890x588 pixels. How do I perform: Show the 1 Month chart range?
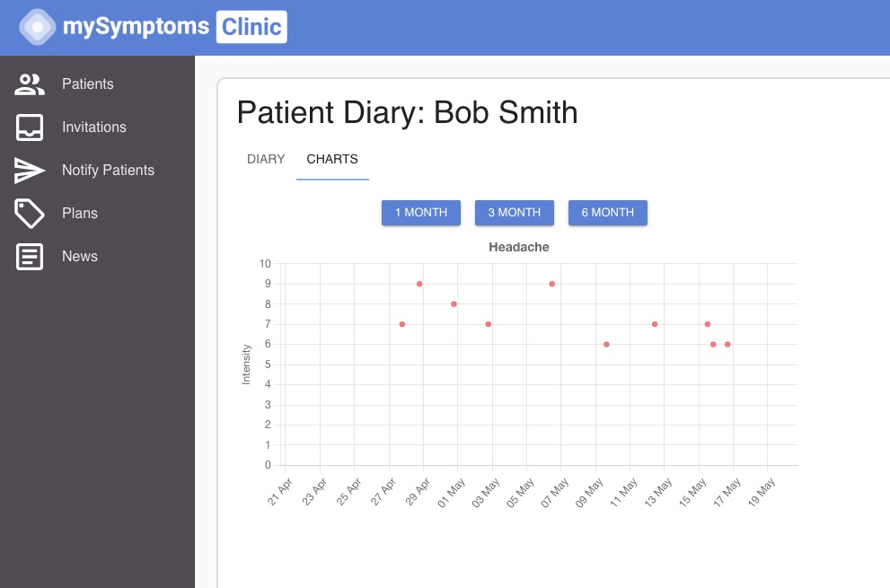click(x=421, y=213)
